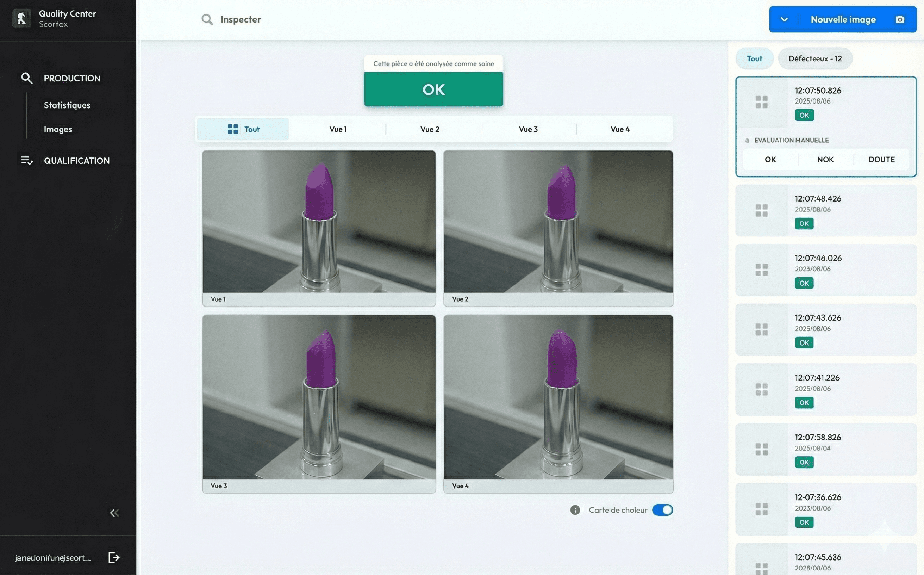The image size is (924, 575).
Task: Click the Inspecter search magnifier icon
Action: [207, 19]
